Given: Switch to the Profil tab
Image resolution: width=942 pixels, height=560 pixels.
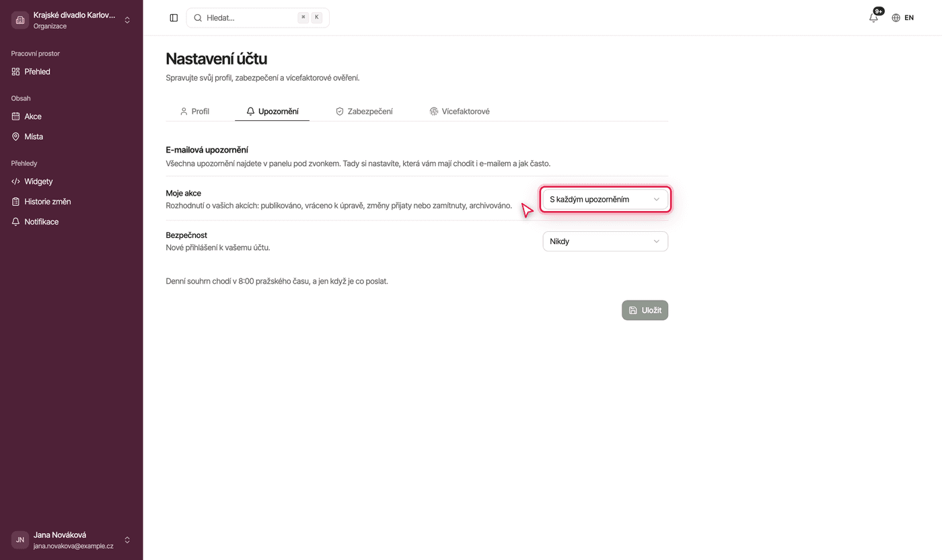Looking at the screenshot, I should 194,112.
